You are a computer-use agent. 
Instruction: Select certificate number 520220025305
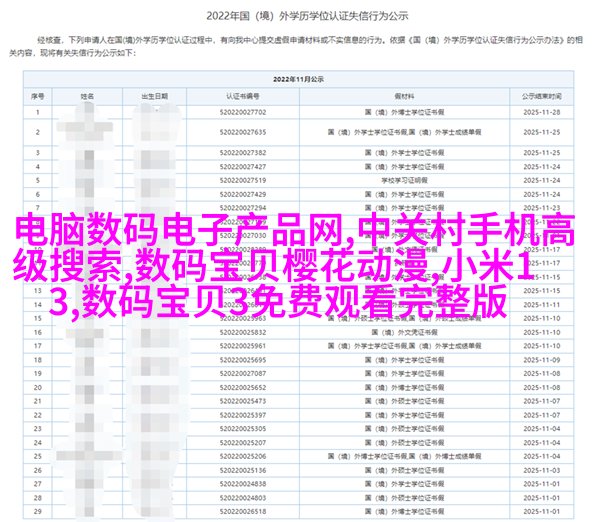click(243, 429)
